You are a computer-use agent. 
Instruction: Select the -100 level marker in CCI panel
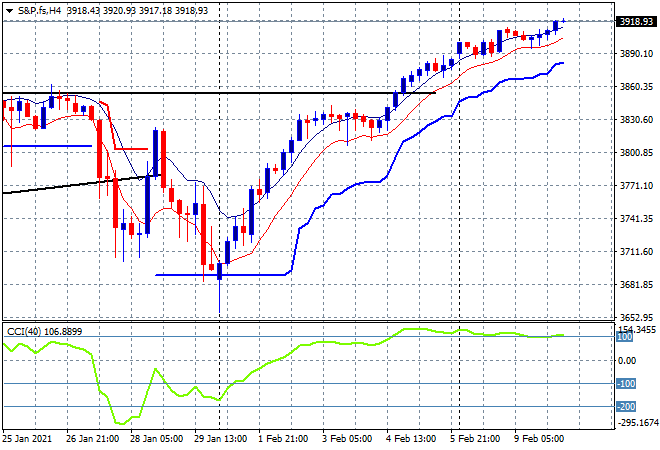point(626,383)
